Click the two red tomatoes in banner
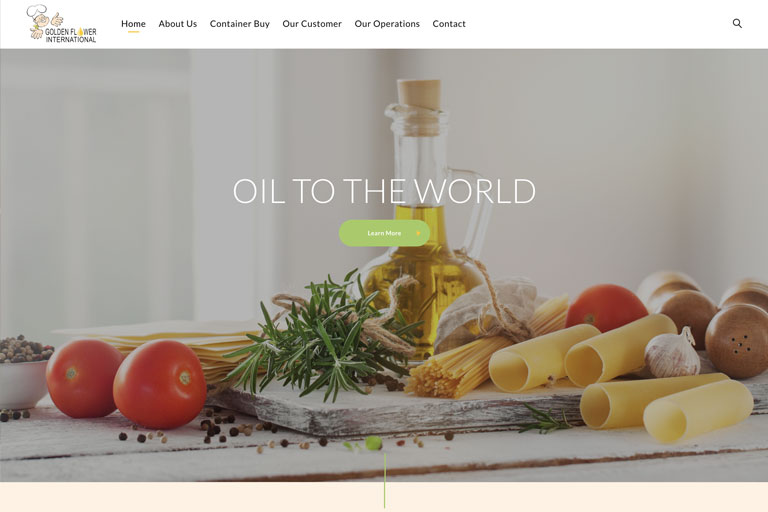 coord(126,382)
